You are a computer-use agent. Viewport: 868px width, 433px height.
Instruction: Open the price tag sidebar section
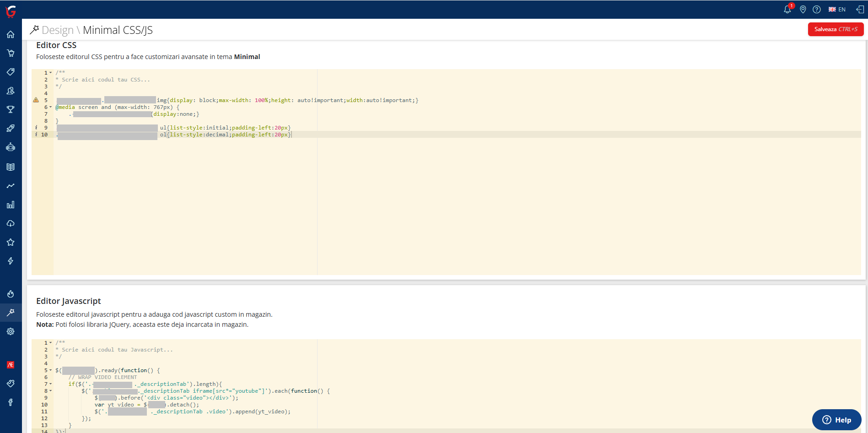[11, 72]
